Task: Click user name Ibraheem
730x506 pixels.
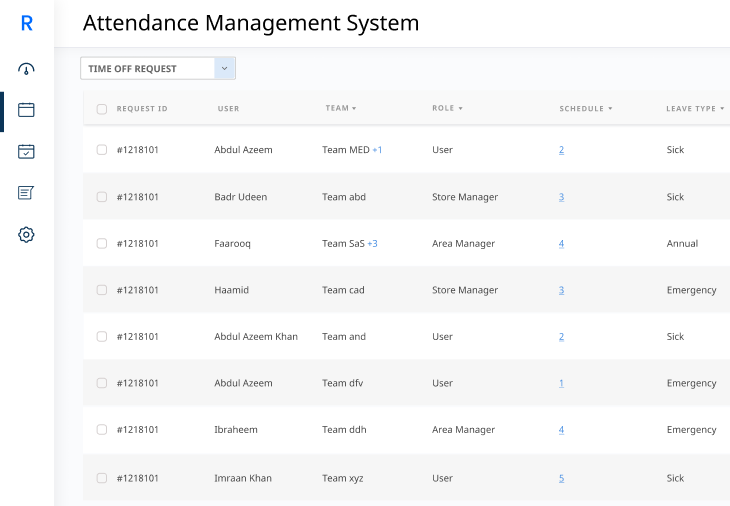Action: pos(236,430)
